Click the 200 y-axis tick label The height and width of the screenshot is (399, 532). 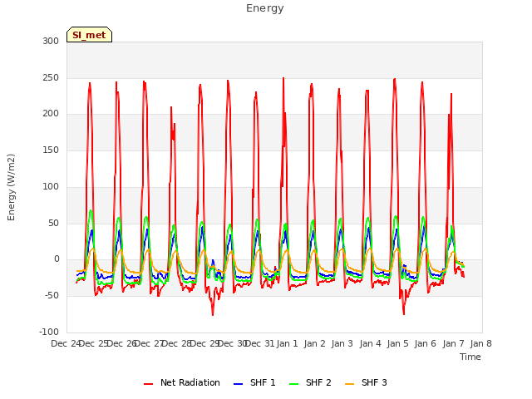(x=51, y=114)
